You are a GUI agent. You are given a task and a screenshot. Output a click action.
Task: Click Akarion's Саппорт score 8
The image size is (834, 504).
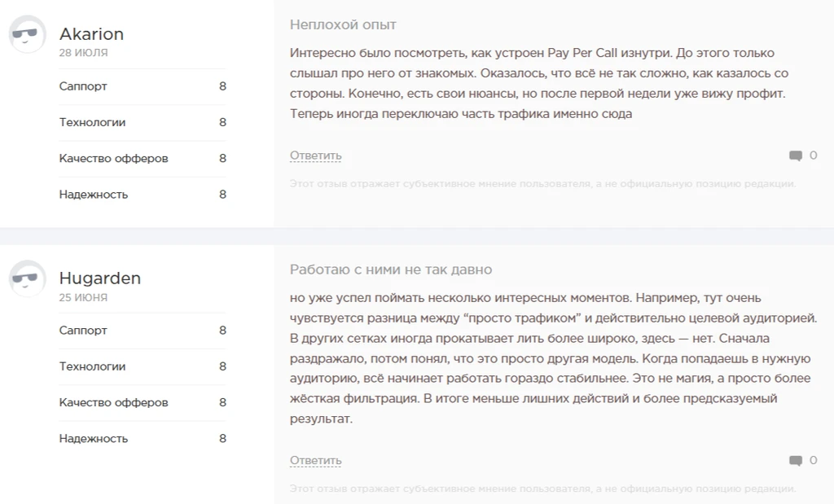click(x=223, y=86)
